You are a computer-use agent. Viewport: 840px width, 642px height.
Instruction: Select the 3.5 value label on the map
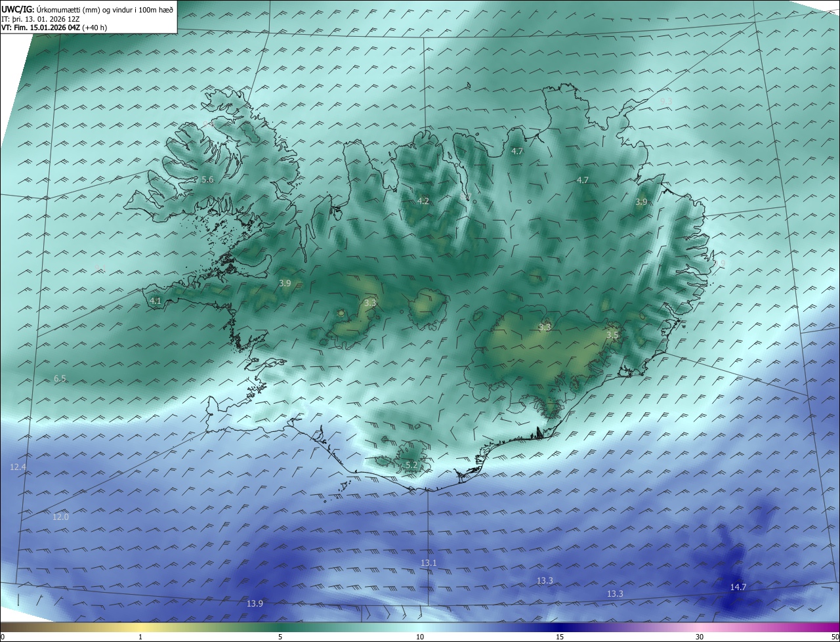(x=612, y=335)
